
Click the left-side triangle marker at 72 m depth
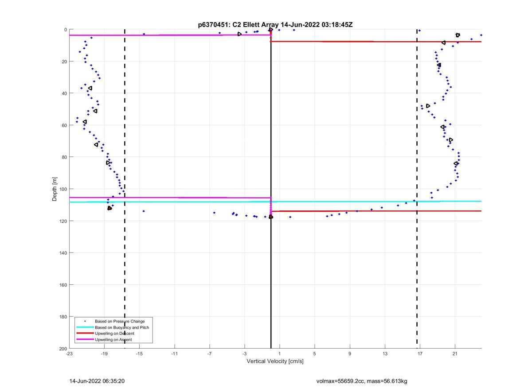click(x=96, y=144)
